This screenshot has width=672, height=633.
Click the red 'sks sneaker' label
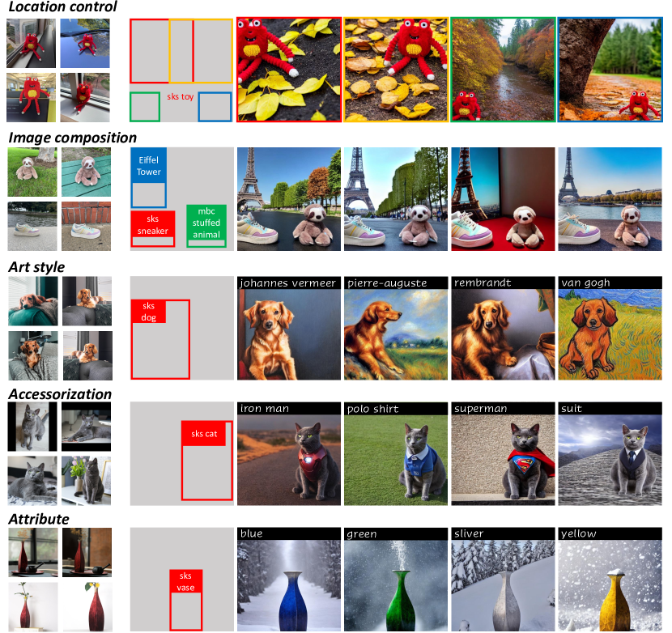(x=152, y=225)
